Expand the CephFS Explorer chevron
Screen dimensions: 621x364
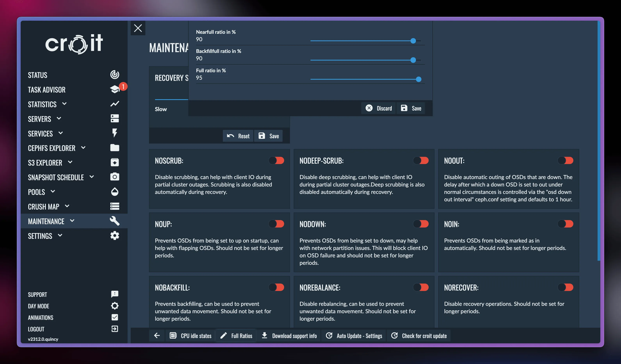(83, 148)
